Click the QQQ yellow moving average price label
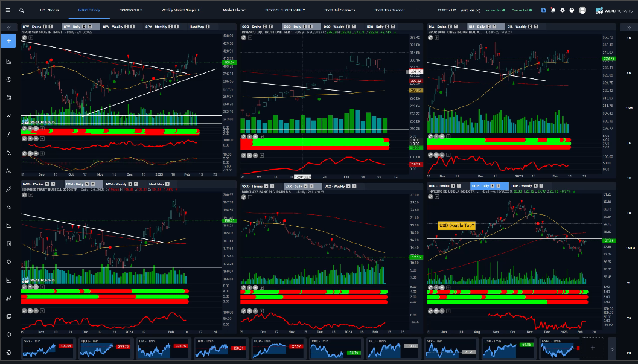Image resolution: width=638 pixels, height=364 pixels. click(x=415, y=91)
